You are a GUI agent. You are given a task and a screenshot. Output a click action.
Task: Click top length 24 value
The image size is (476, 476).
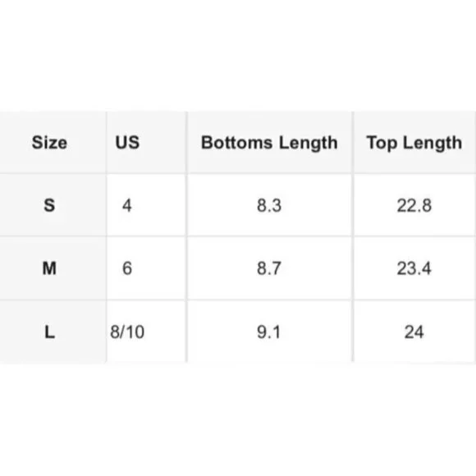coord(414,332)
